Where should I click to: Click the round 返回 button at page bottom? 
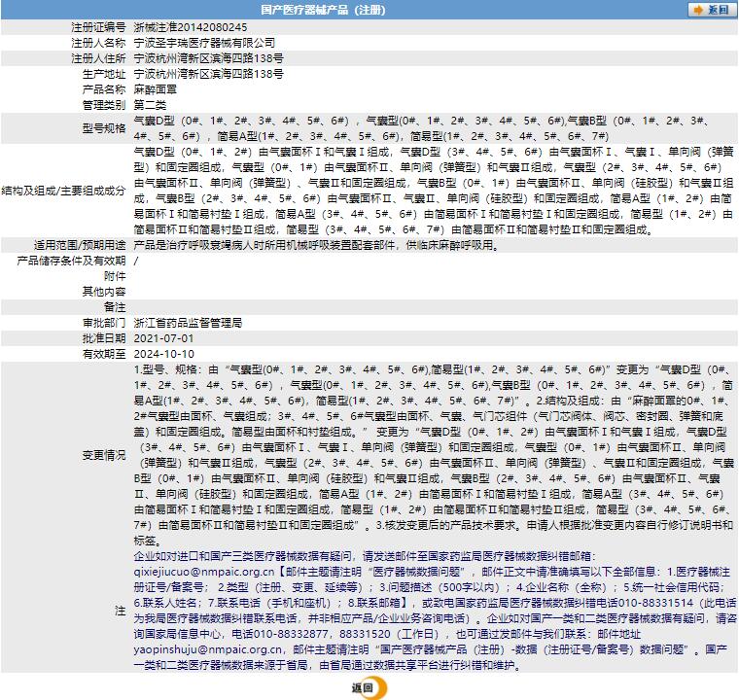point(369,687)
